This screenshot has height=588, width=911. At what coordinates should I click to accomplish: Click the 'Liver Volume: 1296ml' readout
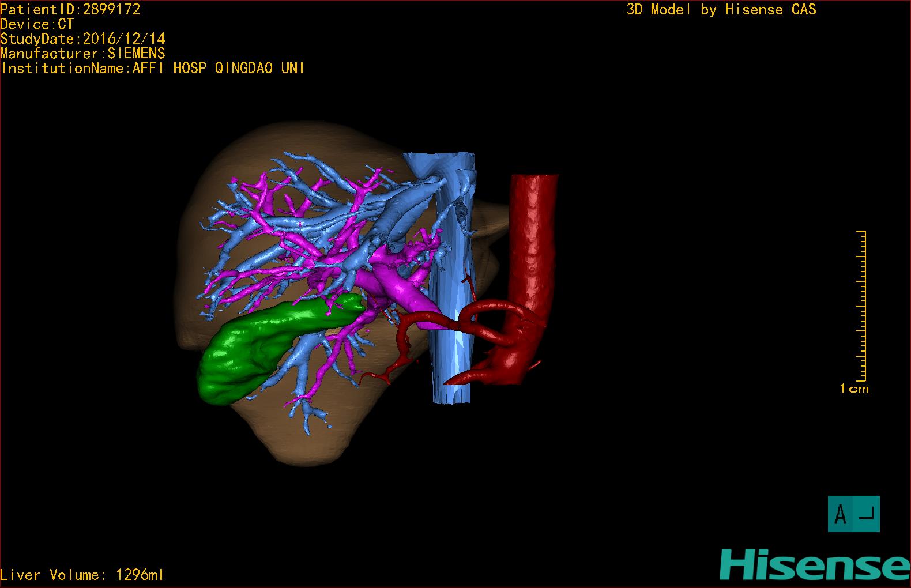point(82,575)
